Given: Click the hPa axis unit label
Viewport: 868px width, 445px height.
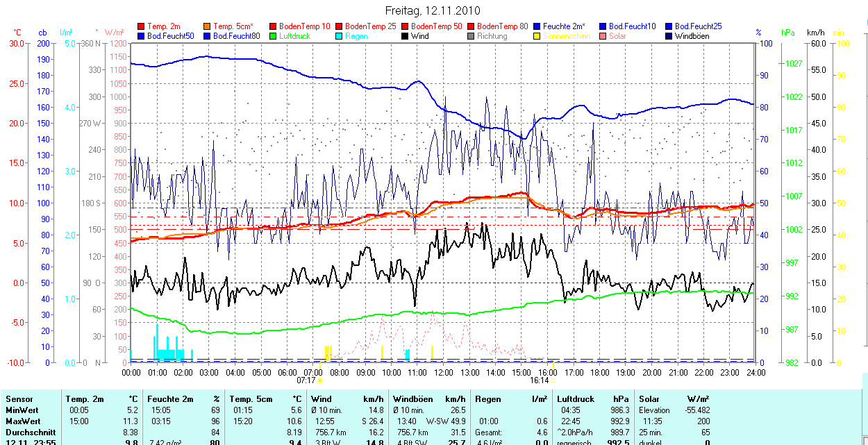Looking at the screenshot, I should coord(787,33).
